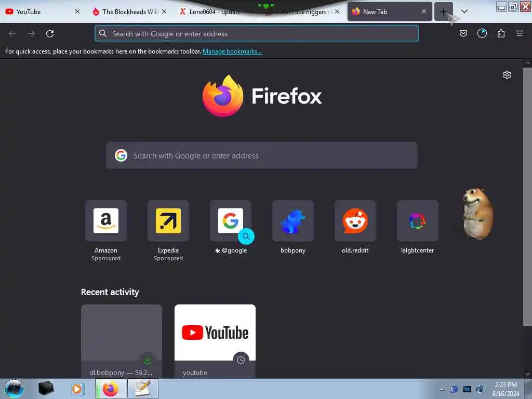Close The Blockheads Wiki tab
Image resolution: width=532 pixels, height=399 pixels.
pos(164,11)
